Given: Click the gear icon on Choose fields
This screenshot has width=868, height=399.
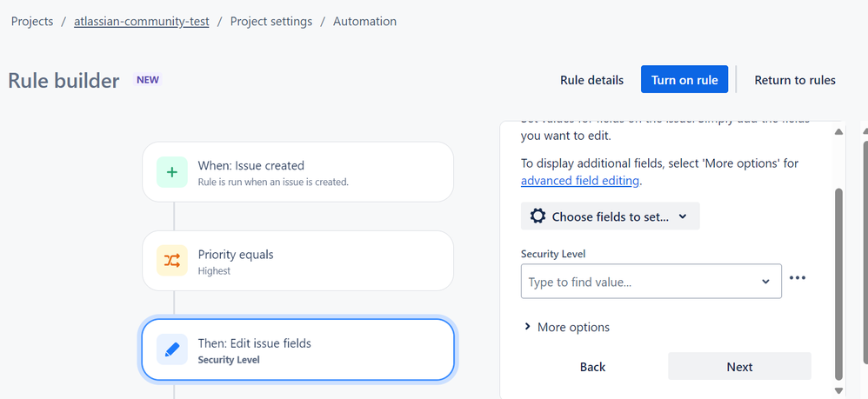Looking at the screenshot, I should point(537,216).
